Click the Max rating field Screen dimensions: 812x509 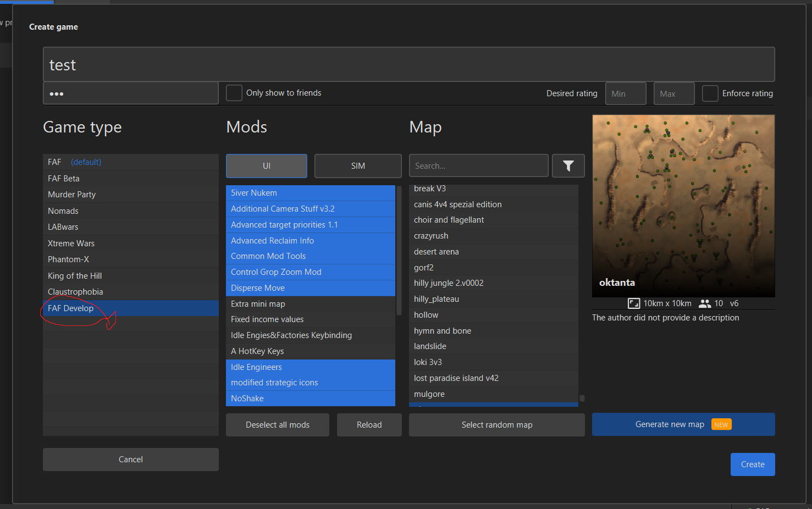pos(674,93)
